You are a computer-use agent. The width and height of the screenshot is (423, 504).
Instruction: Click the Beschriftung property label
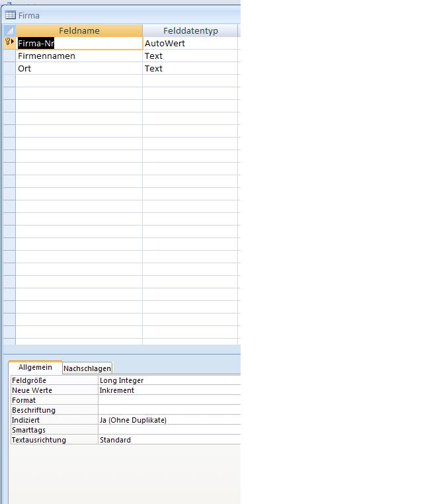pos(34,411)
